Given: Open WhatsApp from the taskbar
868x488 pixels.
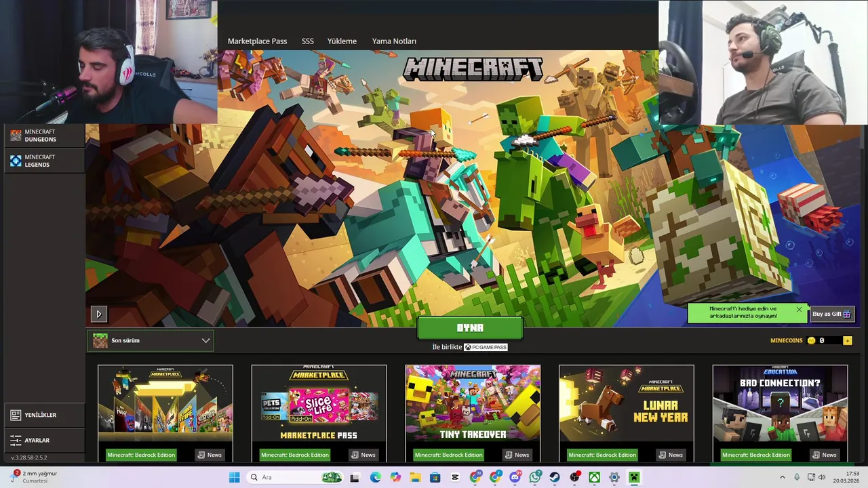Looking at the screenshot, I should [x=535, y=477].
